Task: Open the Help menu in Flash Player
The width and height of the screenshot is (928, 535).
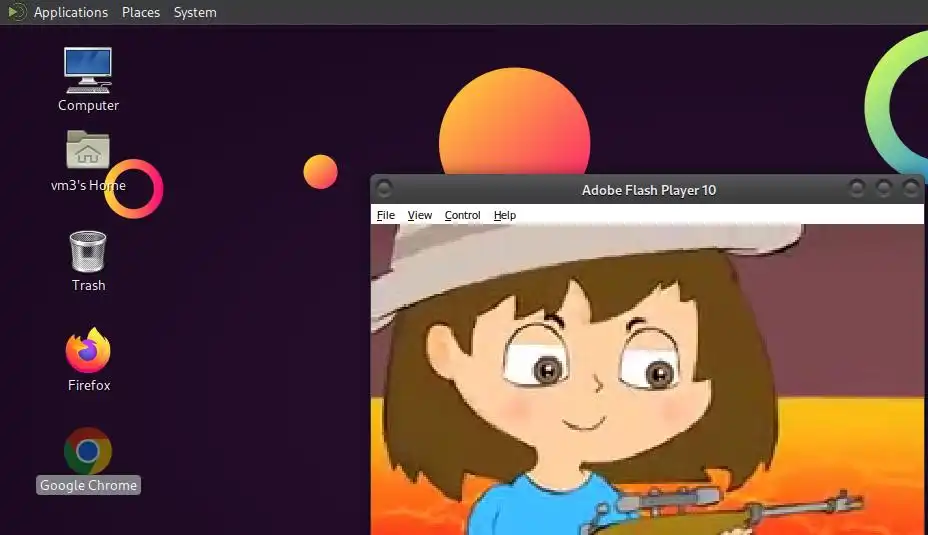Action: (x=505, y=215)
